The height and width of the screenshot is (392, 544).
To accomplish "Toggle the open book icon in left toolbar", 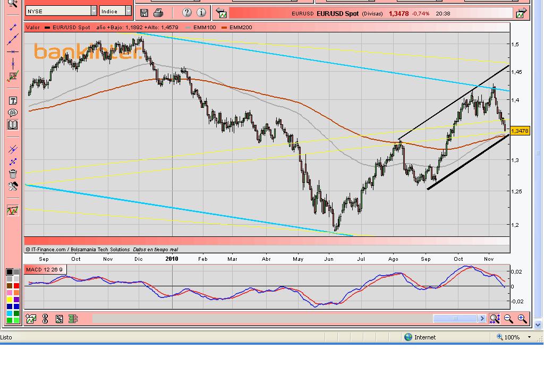I will tap(13, 125).
